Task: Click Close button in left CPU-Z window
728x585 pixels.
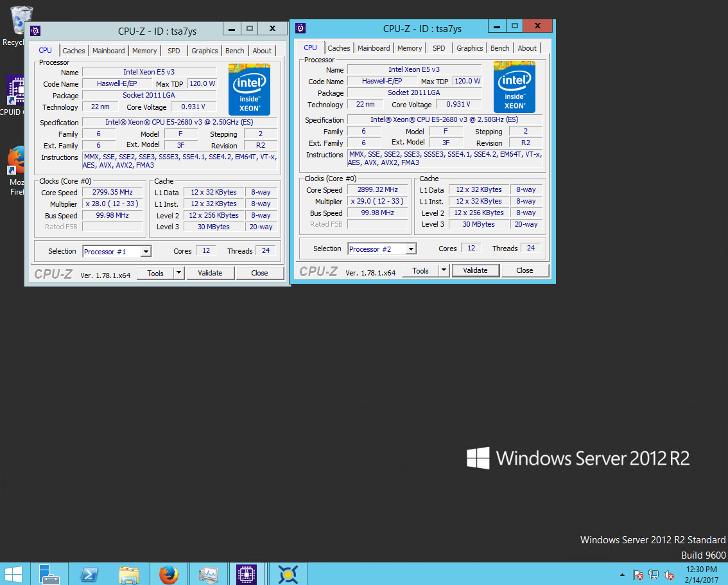Action: [259, 273]
